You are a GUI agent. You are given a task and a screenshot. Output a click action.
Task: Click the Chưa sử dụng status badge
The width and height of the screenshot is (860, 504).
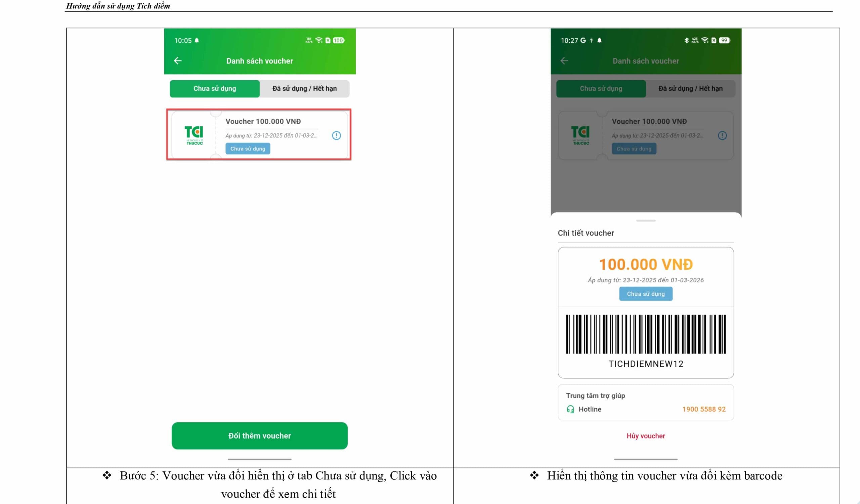[645, 293]
